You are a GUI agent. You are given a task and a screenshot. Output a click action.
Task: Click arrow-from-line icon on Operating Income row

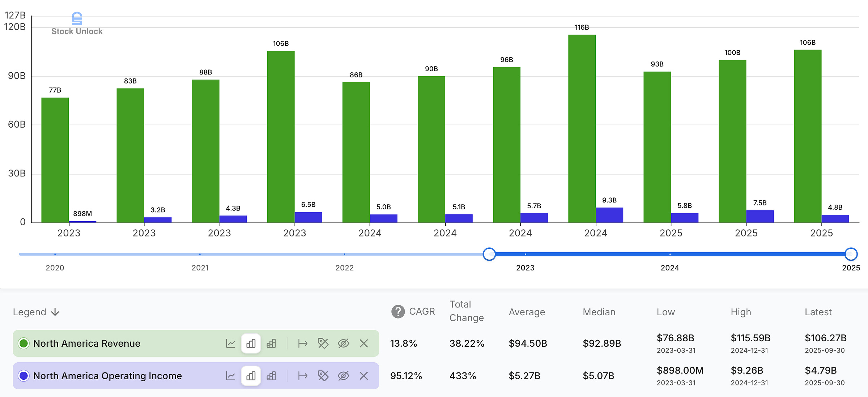pyautogui.click(x=303, y=376)
